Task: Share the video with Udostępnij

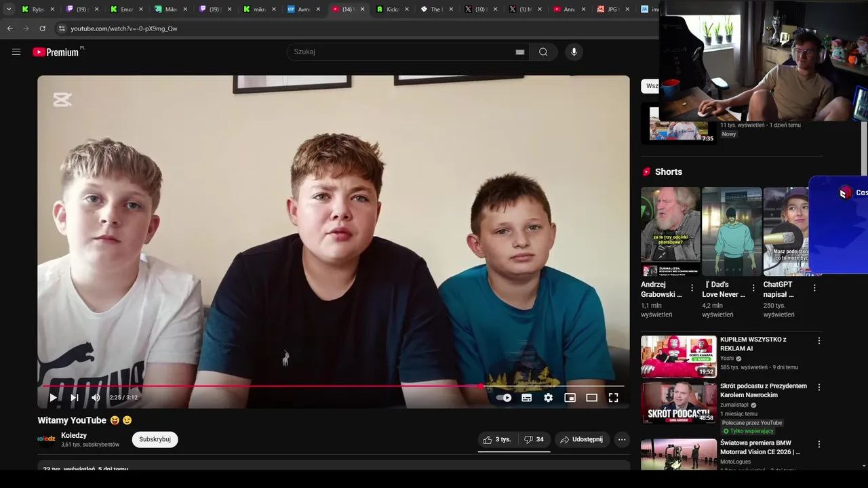Action: (582, 439)
